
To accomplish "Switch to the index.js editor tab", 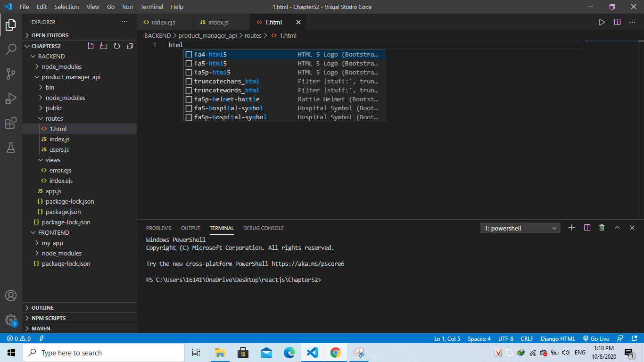I will click(218, 22).
